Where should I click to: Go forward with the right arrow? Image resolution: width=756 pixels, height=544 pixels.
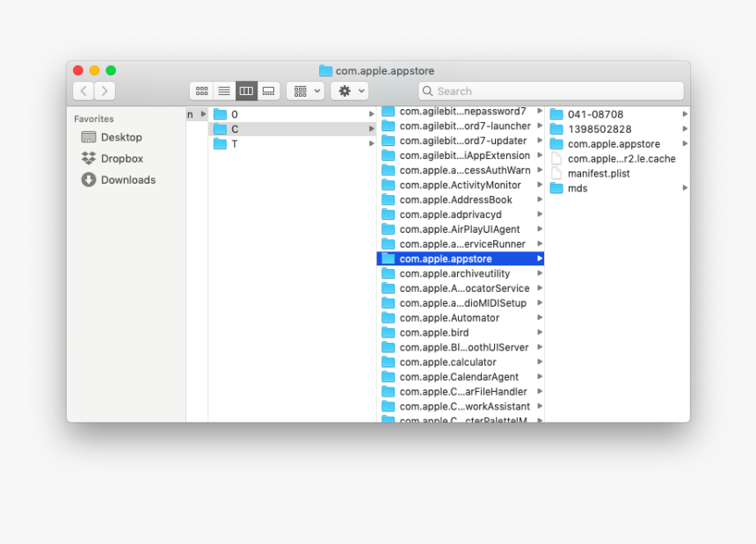[105, 91]
